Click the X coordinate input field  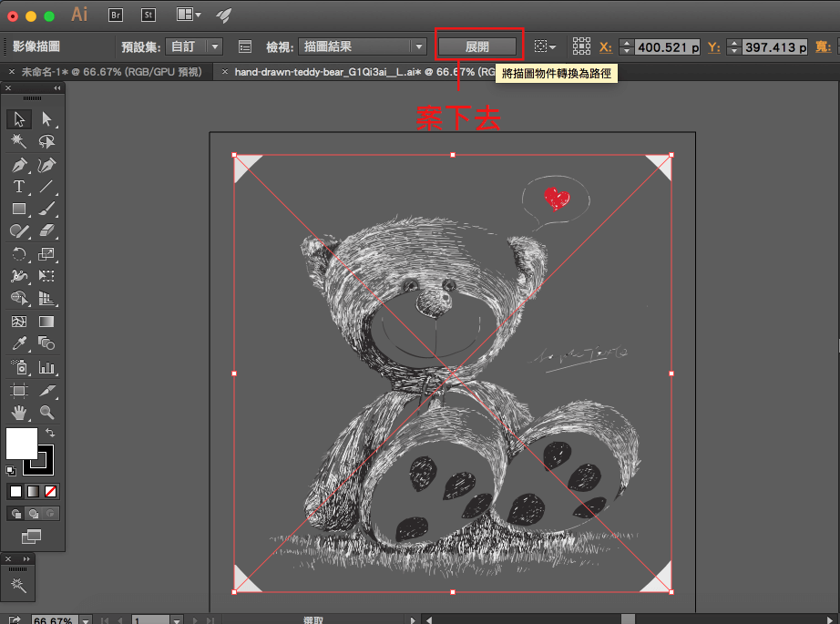pos(667,47)
